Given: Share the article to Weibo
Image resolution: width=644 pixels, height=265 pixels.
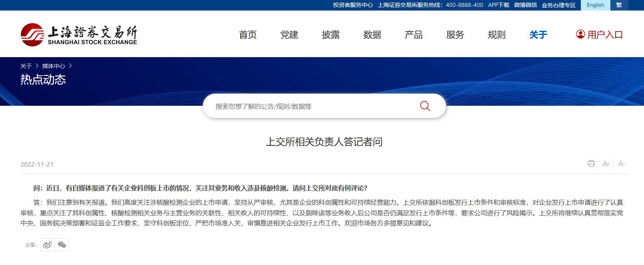Looking at the screenshot, I should (47, 245).
